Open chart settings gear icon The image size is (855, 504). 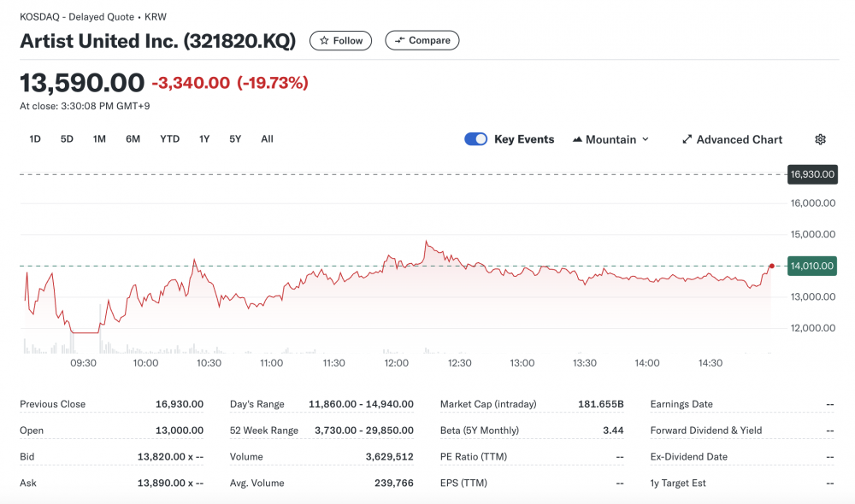820,139
